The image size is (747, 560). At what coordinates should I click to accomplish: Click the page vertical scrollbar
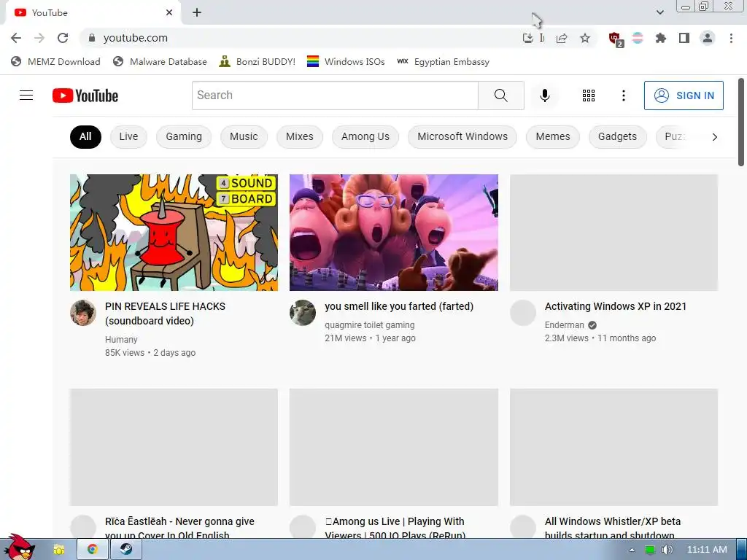coord(741,122)
